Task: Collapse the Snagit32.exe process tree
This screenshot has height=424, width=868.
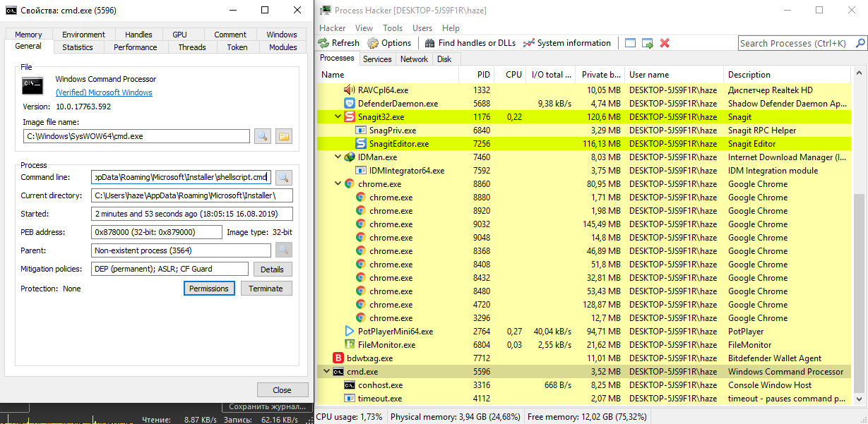Action: [x=338, y=117]
